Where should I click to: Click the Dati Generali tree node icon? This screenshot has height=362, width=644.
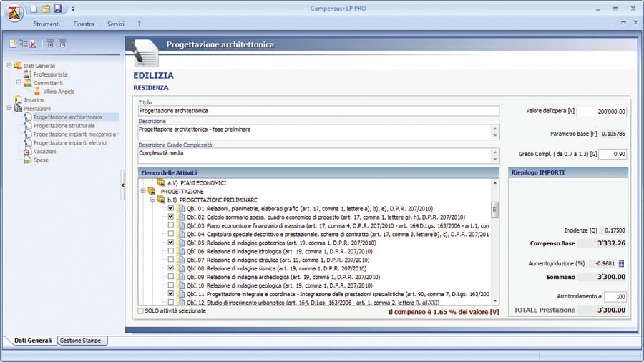pos(18,66)
